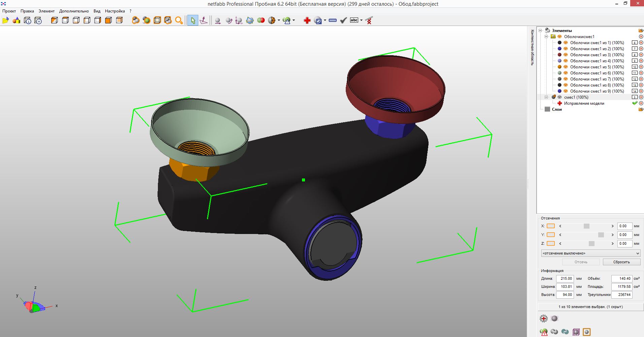Click the selection status bar 1 из 10 элементов
This screenshot has height=337, width=644.
click(590, 307)
